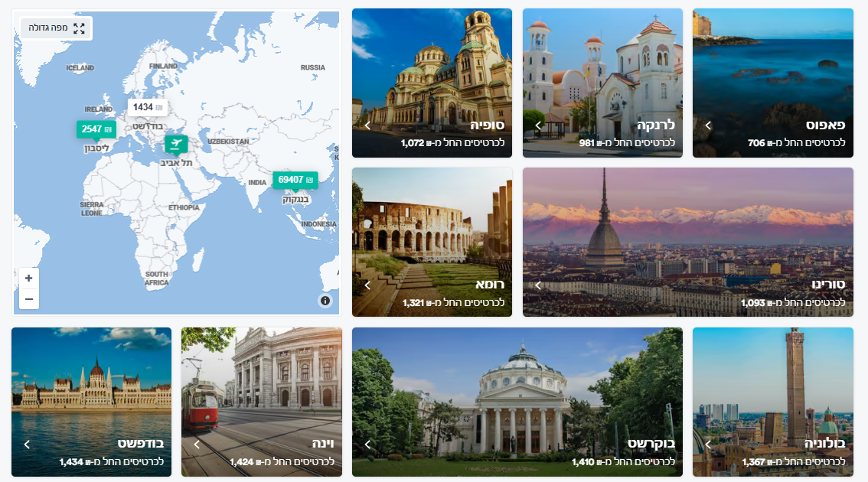Open the טורינו destination card
The height and width of the screenshot is (482, 868).
[687, 242]
